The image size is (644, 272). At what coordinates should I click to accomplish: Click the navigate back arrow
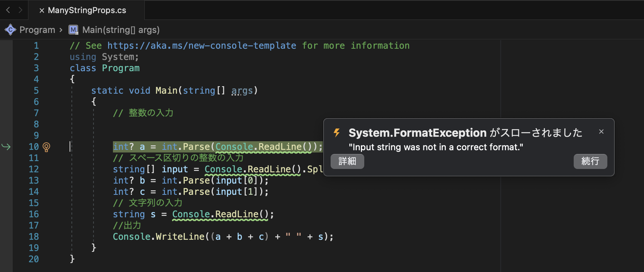(8, 10)
